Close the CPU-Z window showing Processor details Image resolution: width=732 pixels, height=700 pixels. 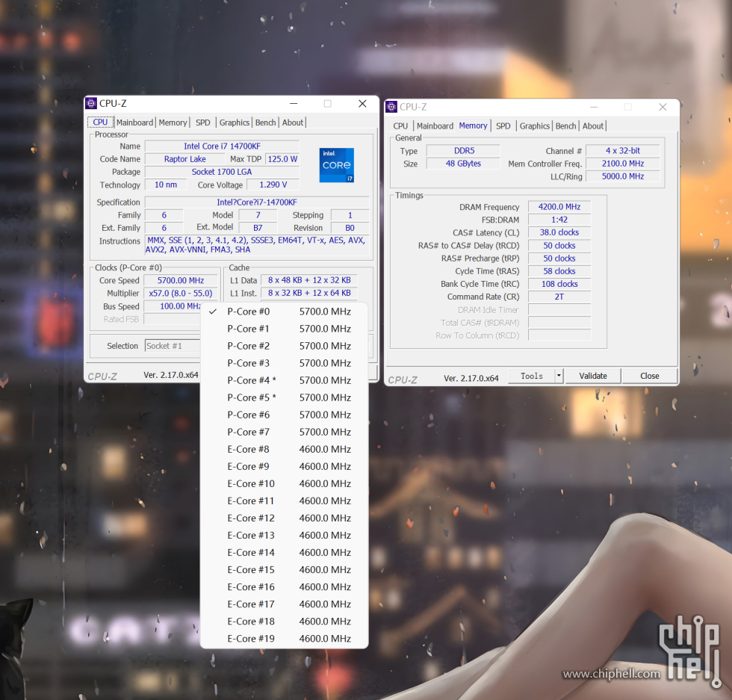click(362, 103)
